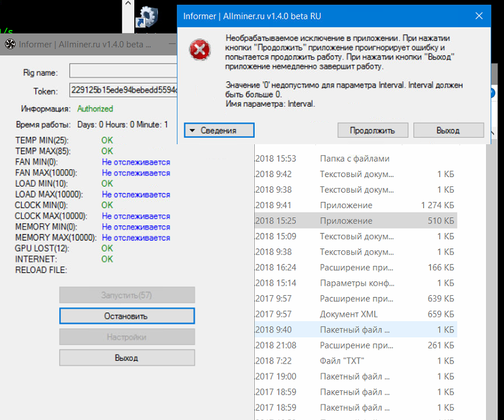Image resolution: width=504 pixels, height=420 pixels.
Task: Select the Папка с файлами row in Explorer
Action: coord(356,158)
